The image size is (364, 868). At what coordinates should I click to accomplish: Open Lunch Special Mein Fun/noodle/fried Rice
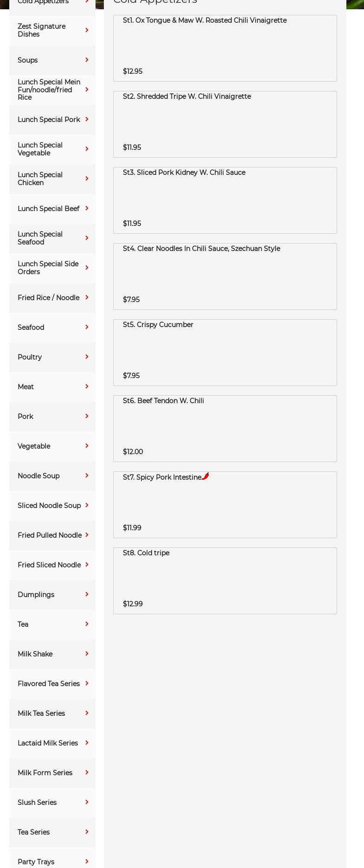(49, 90)
